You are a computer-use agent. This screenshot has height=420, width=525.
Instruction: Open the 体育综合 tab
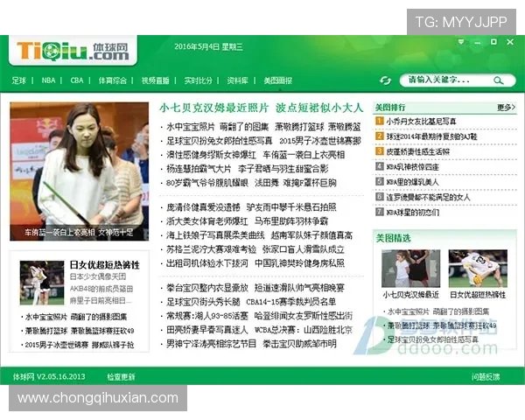[113, 80]
